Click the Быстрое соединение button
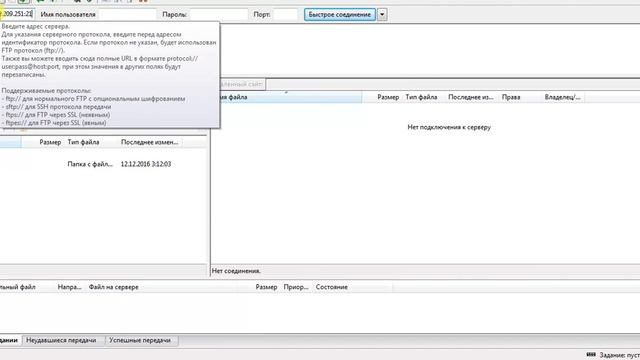Screen dimensions: 640x360 click(340, 14)
